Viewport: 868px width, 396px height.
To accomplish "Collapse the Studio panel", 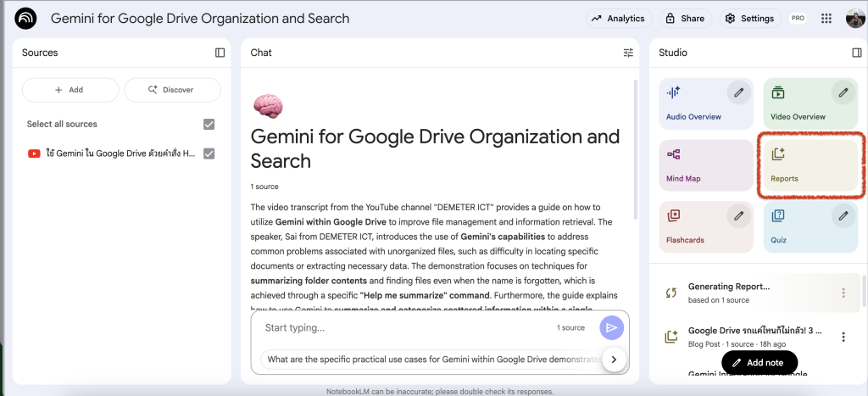I will pyautogui.click(x=857, y=53).
